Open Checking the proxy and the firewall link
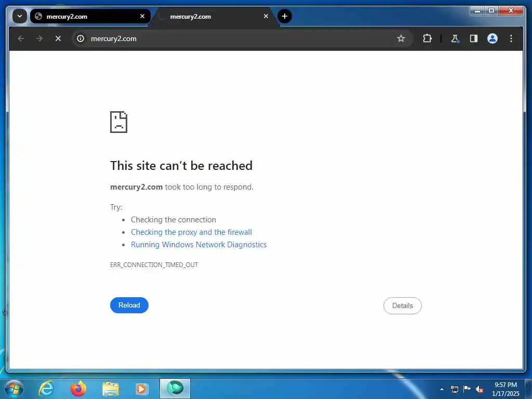The width and height of the screenshot is (532, 399). point(191,232)
